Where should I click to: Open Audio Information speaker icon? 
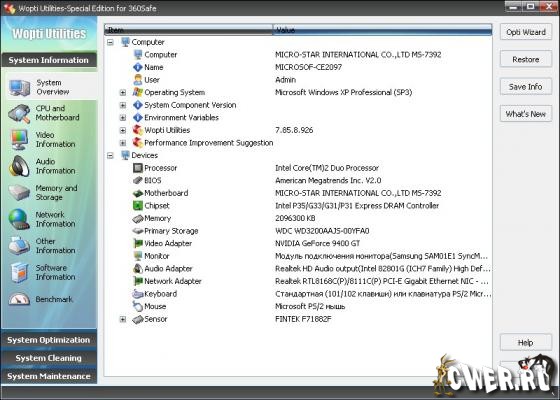(x=19, y=166)
